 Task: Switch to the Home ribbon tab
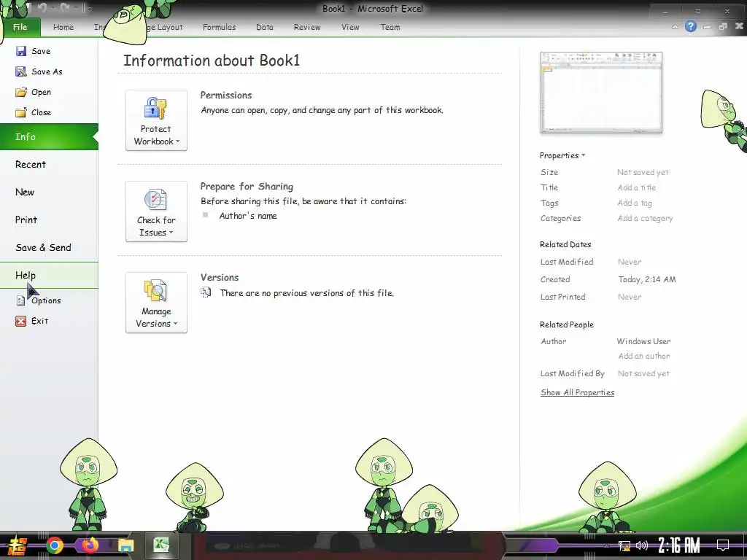point(63,27)
